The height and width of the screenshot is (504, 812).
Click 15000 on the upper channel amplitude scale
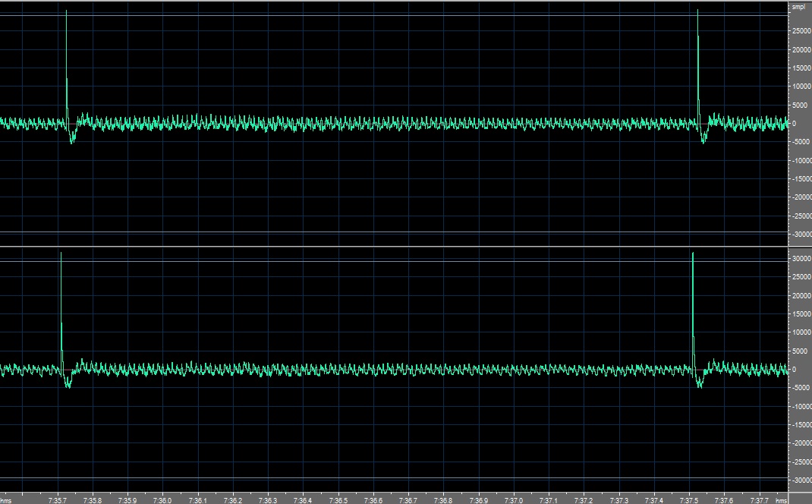click(801, 68)
